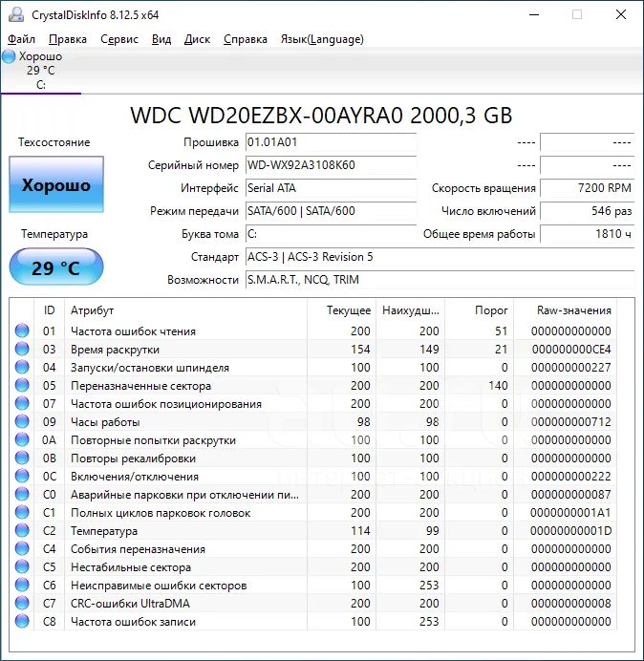Click status orb for Частота ошибок записи row

coord(22,621)
